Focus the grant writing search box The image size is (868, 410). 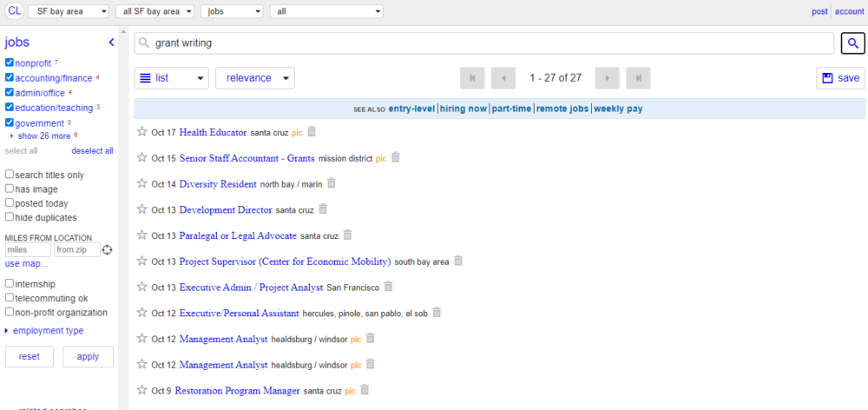tap(484, 43)
